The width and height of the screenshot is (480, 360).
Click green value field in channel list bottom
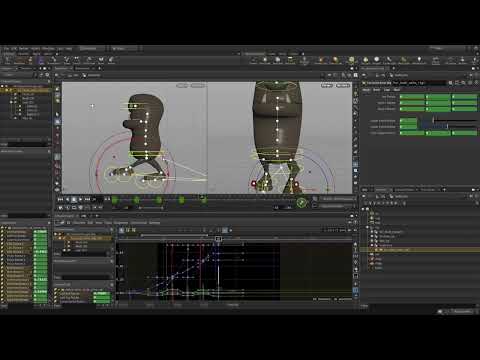[102, 294]
